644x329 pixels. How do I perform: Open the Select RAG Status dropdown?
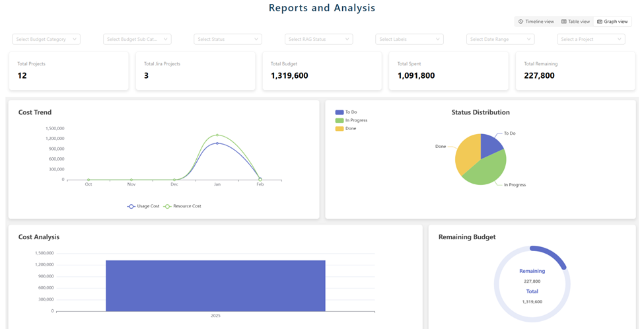318,40
